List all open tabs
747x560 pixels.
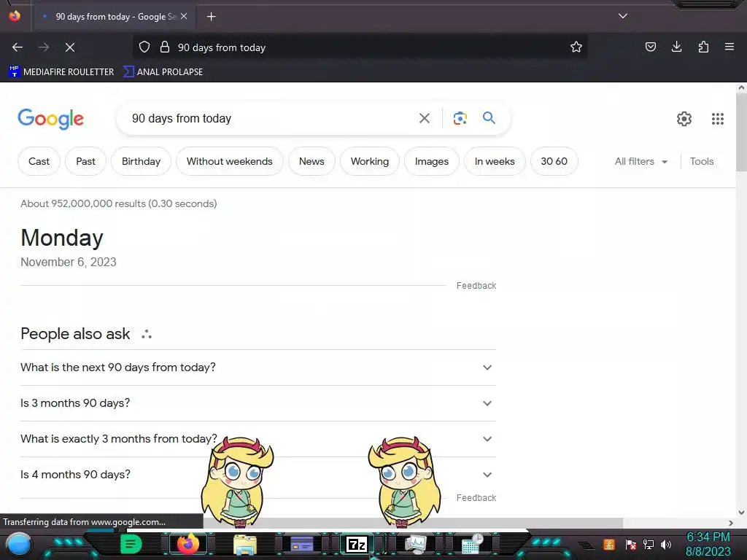[x=623, y=16]
